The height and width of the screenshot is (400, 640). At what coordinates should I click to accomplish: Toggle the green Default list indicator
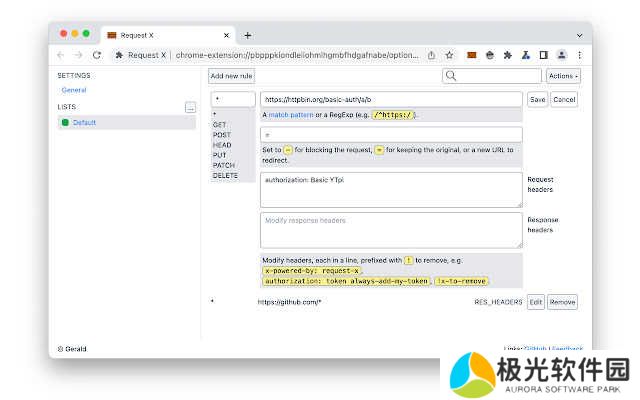pyautogui.click(x=65, y=122)
